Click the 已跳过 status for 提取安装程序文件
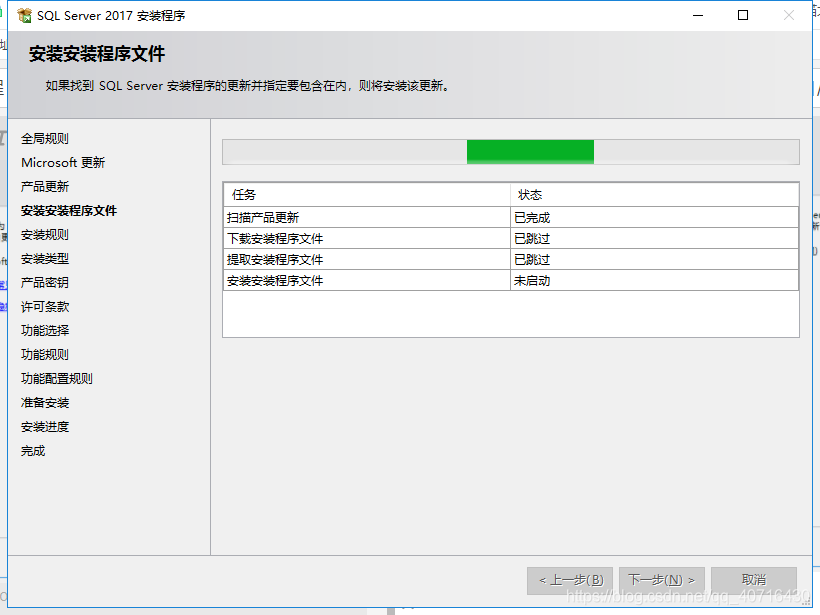820x615 pixels. click(654, 259)
